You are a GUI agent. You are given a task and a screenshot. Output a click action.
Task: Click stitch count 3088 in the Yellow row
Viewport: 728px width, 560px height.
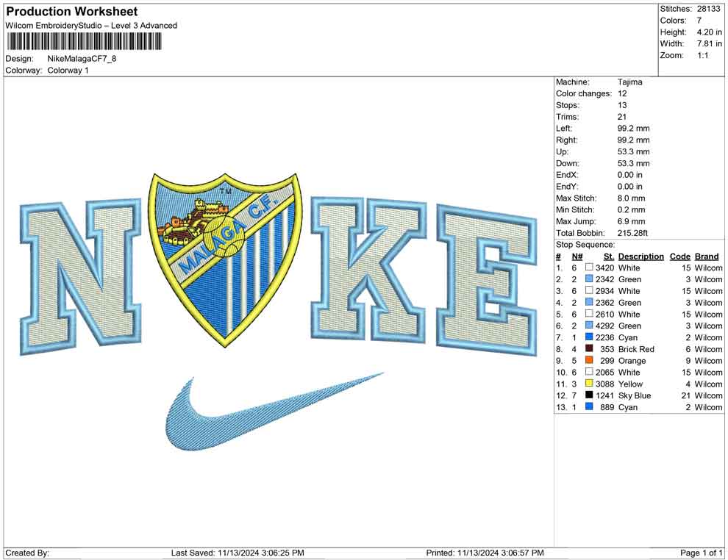click(605, 384)
